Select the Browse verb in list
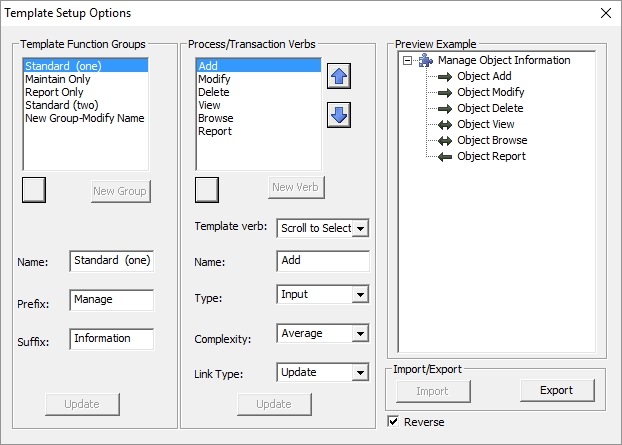 (216, 117)
